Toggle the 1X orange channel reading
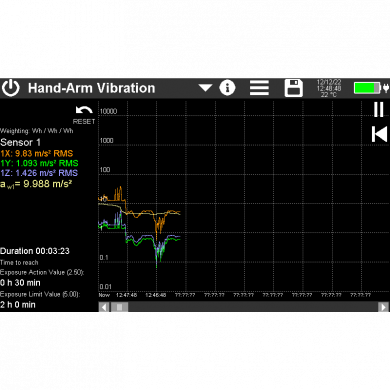The width and height of the screenshot is (390, 390). point(37,154)
